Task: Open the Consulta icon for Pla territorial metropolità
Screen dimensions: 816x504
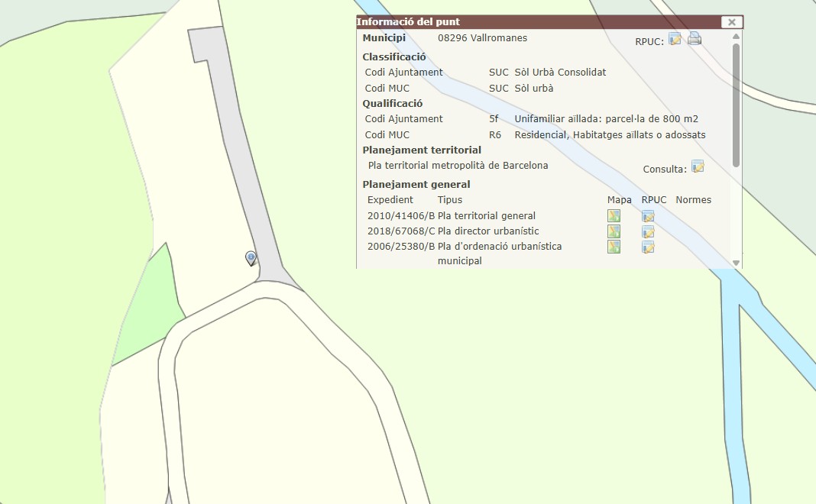Action: 697,166
